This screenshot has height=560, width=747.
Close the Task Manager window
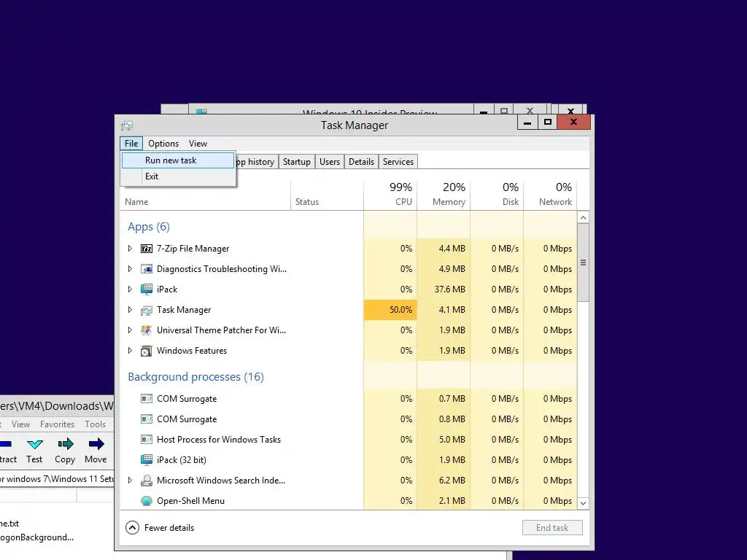(573, 122)
